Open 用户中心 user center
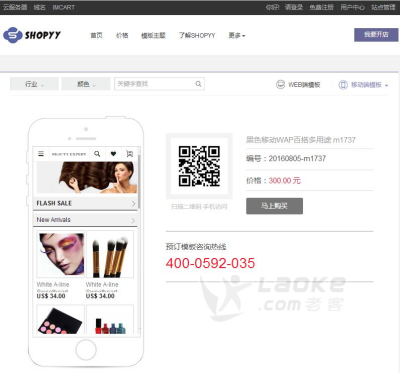Image resolution: width=400 pixels, height=373 pixels. click(x=352, y=7)
